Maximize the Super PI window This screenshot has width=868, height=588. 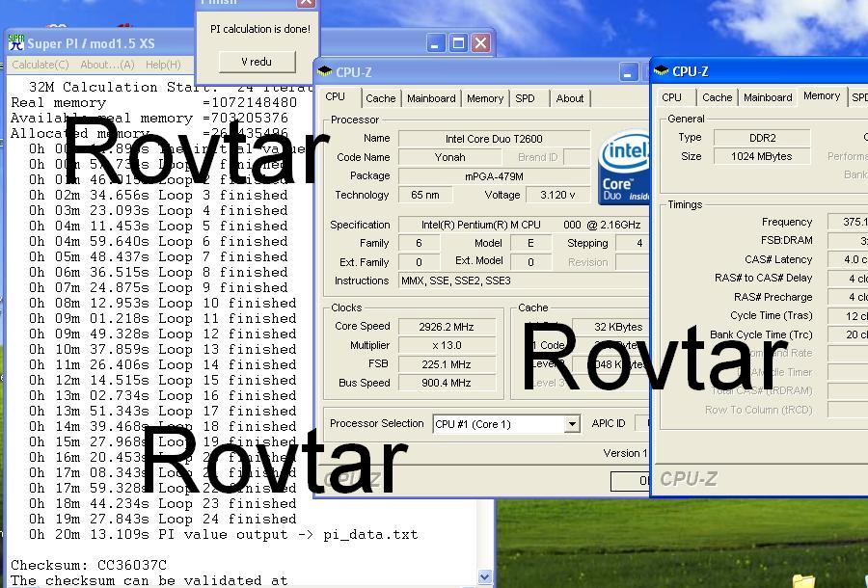[x=458, y=43]
